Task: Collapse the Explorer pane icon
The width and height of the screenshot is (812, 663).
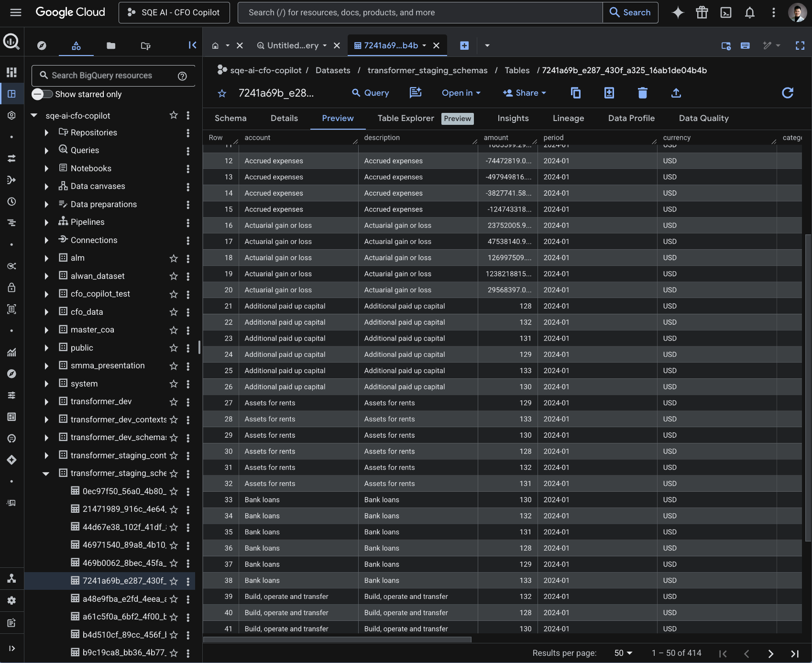Action: [192, 45]
